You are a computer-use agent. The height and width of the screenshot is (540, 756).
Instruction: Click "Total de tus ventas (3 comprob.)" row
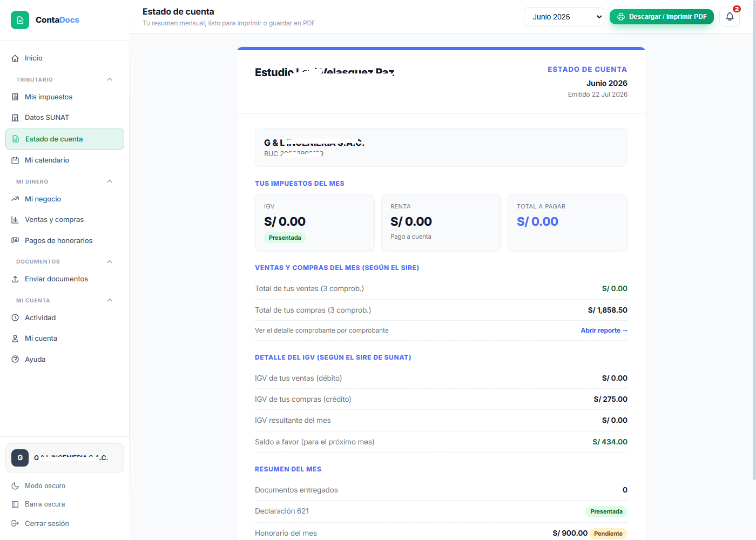[x=441, y=289]
